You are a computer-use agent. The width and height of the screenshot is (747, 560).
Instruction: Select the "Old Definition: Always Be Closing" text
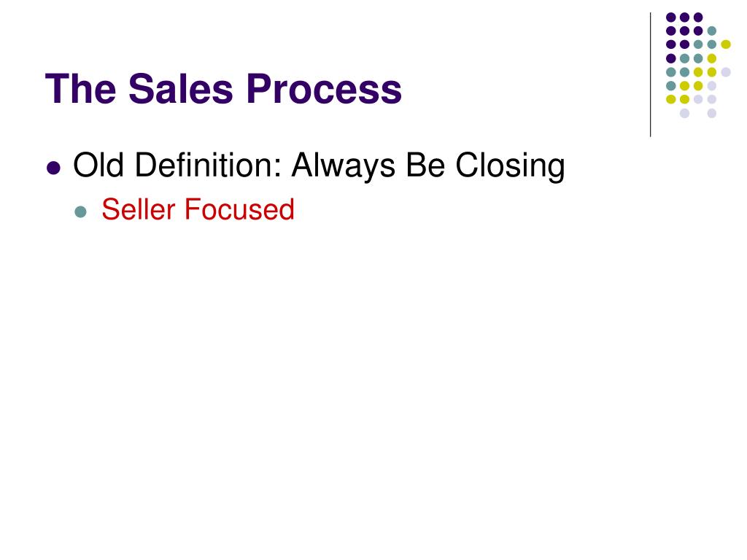(319, 166)
